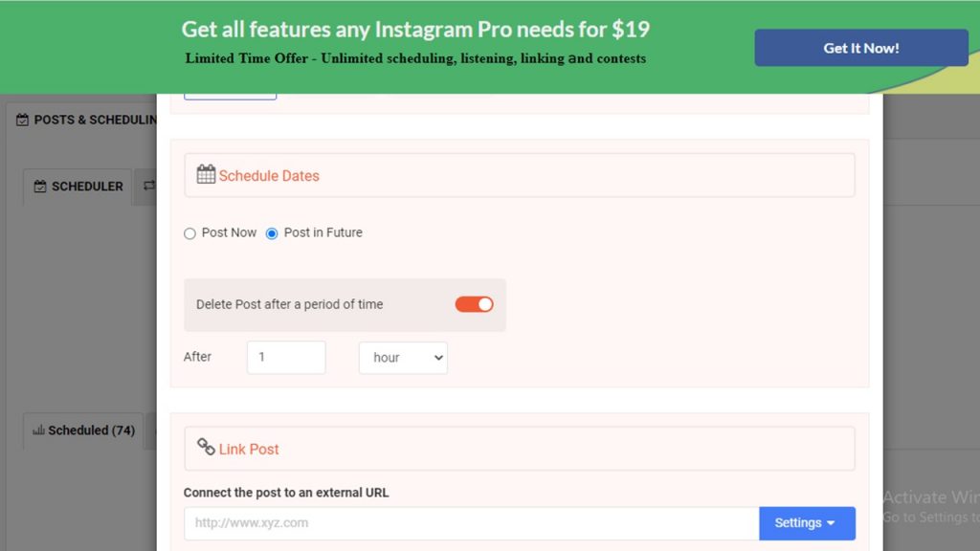The image size is (980, 551).
Task: Click the repost icon beside Scheduler tab
Action: (x=149, y=186)
